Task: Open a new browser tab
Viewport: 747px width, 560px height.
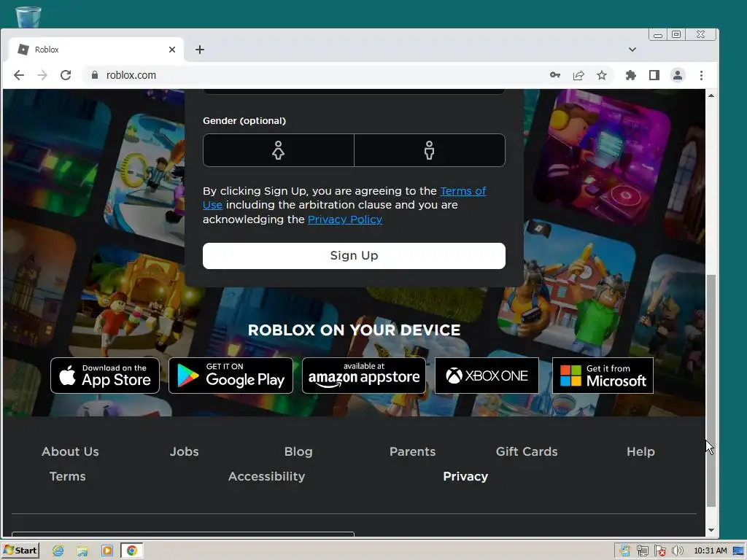Action: 200,50
